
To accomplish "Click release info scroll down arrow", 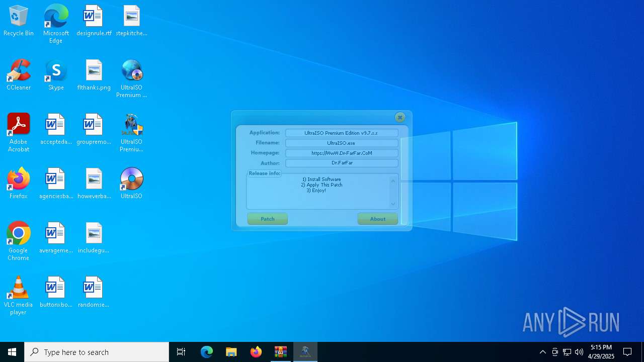I will coord(393,204).
